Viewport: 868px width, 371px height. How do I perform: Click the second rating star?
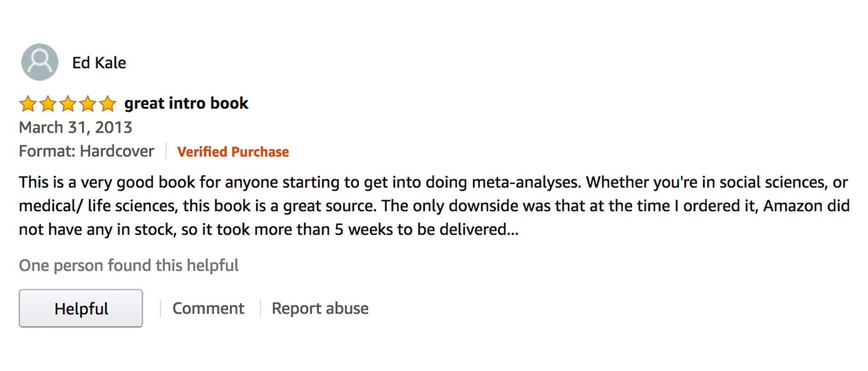click(x=48, y=104)
